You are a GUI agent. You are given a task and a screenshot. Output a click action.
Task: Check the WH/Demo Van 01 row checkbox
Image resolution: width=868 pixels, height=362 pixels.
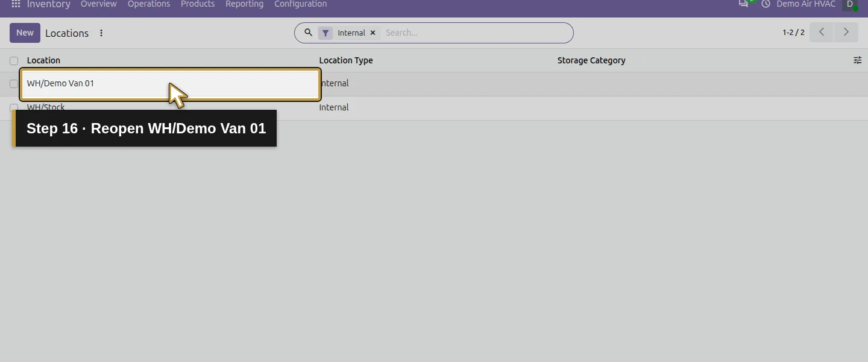[x=14, y=84]
